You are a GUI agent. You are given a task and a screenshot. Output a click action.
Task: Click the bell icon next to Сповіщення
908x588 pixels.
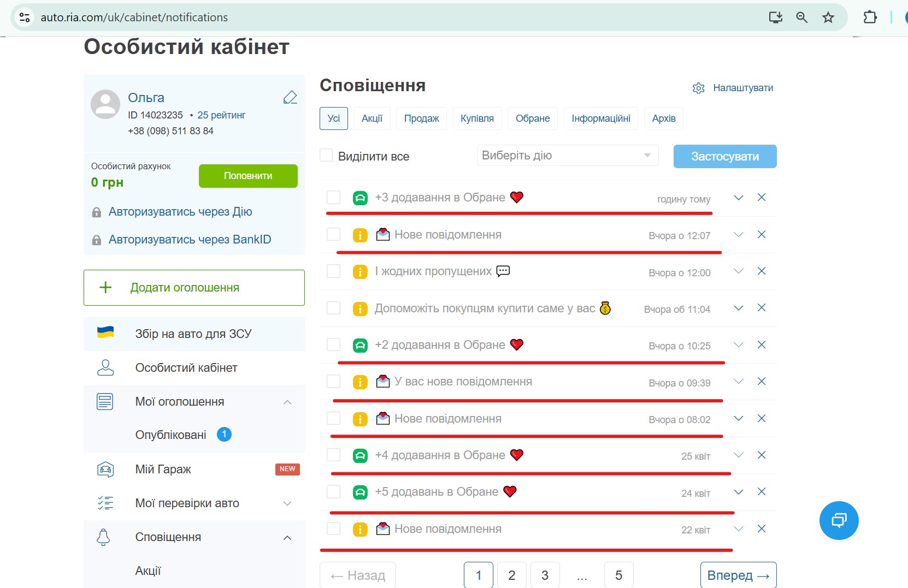[103, 537]
